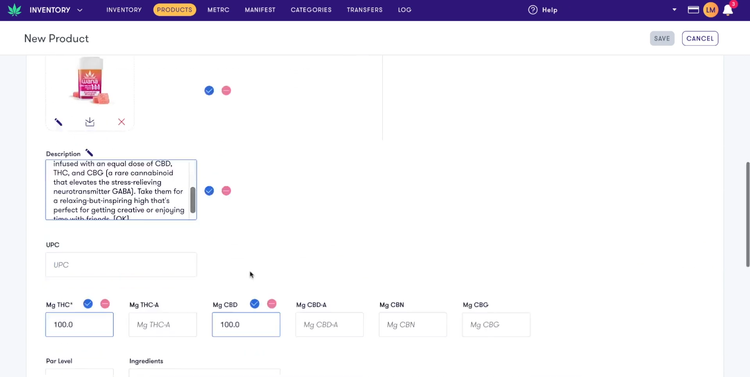Accept the Mg CBD value with the blue checkmark
The width and height of the screenshot is (750, 377).
coord(254,303)
